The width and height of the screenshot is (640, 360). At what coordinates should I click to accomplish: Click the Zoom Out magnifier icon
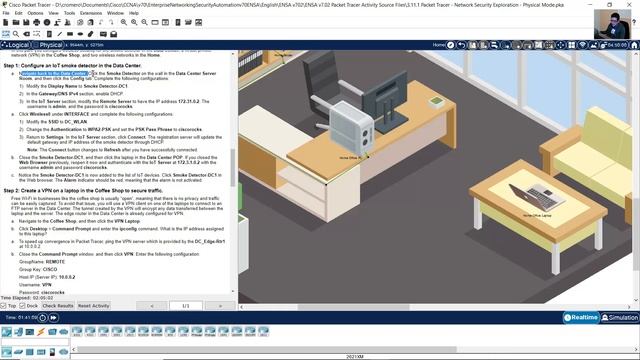pos(144,22)
